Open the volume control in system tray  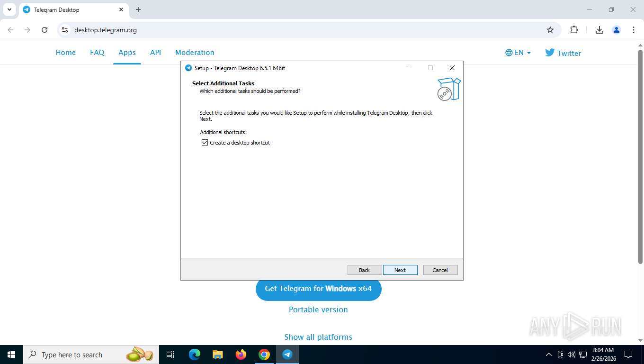(x=572, y=355)
